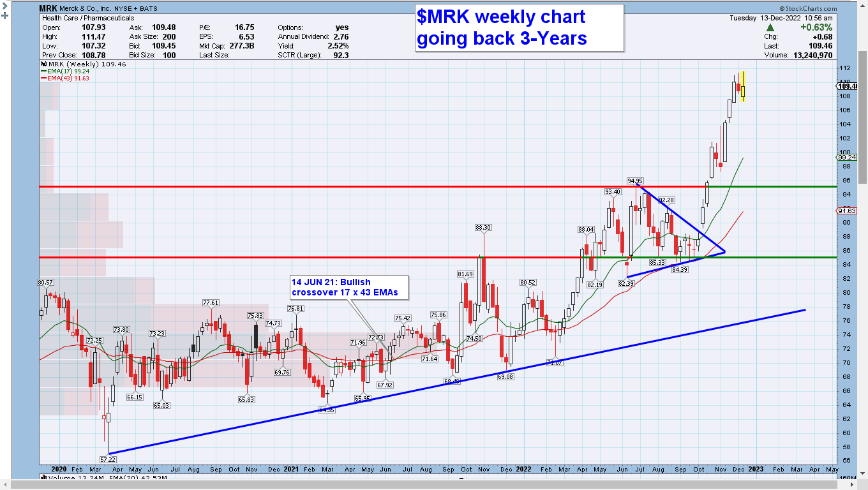Click the 2021 year label on time axis
Image resolution: width=868 pixels, height=490 pixels.
coord(291,469)
